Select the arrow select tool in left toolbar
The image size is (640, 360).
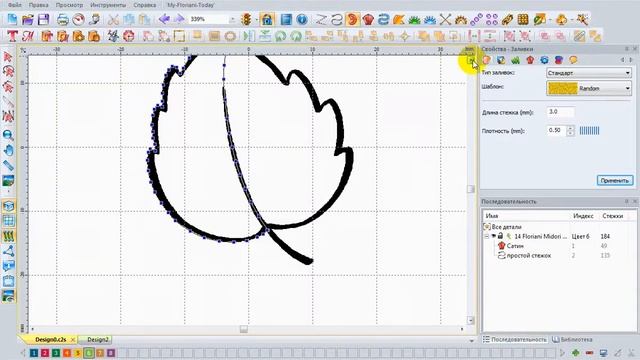pyautogui.click(x=8, y=57)
